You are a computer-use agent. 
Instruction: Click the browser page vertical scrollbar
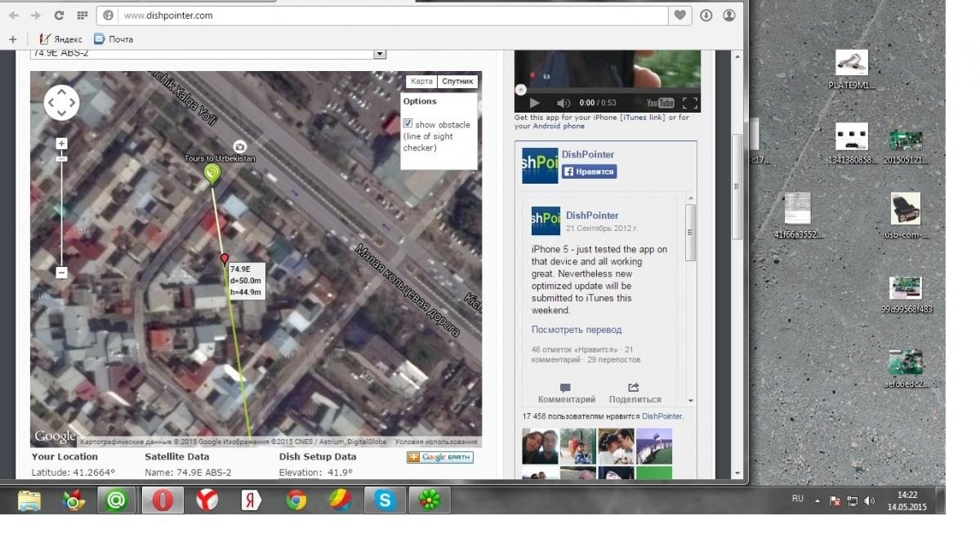pyautogui.click(x=737, y=187)
